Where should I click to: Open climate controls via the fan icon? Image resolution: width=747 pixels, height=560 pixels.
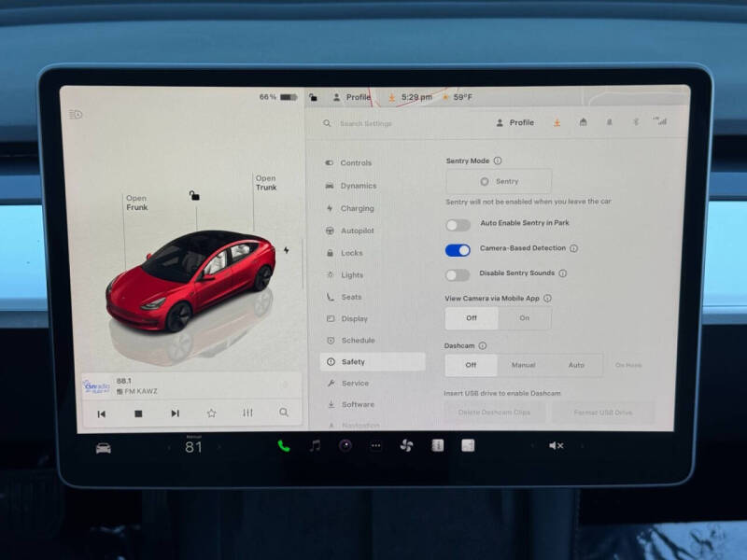405,446
